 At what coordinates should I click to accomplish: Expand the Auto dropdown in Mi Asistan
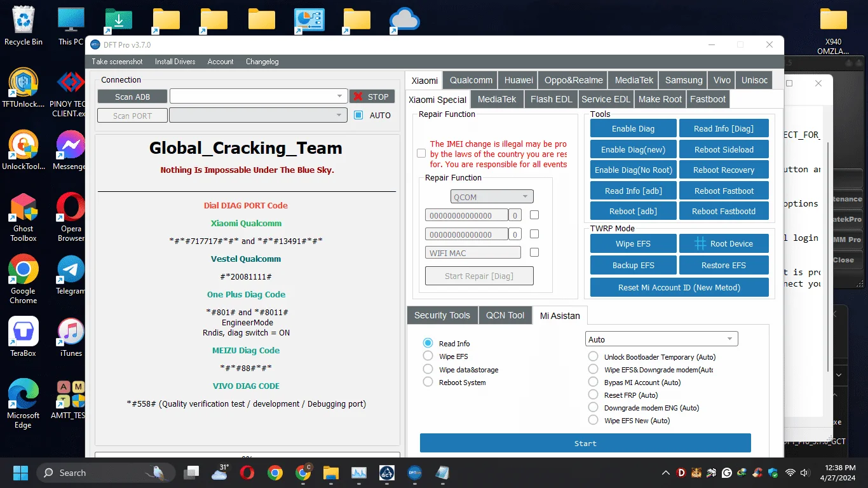(661, 339)
